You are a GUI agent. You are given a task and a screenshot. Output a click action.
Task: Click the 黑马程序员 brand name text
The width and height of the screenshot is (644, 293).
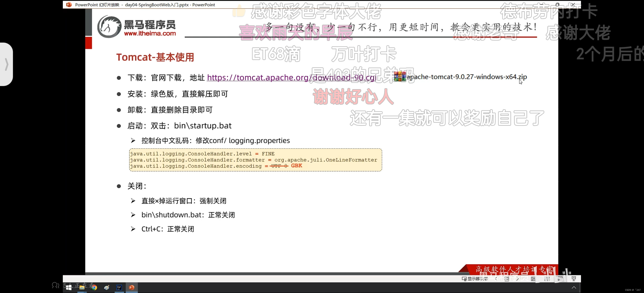coord(150,25)
